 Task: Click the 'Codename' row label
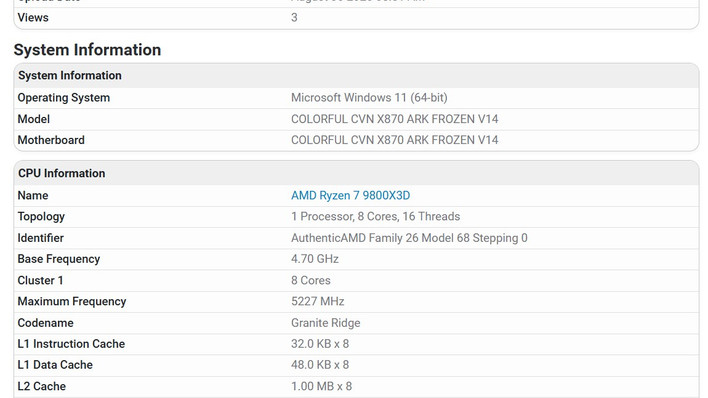45,323
